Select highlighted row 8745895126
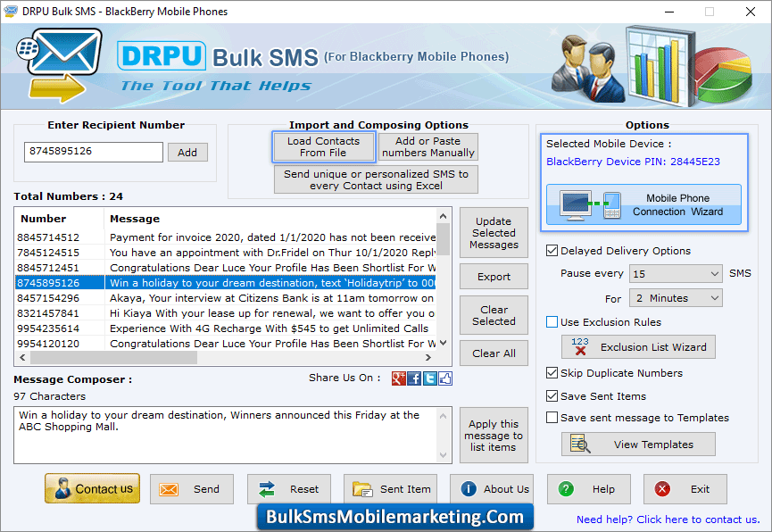 [x=226, y=283]
